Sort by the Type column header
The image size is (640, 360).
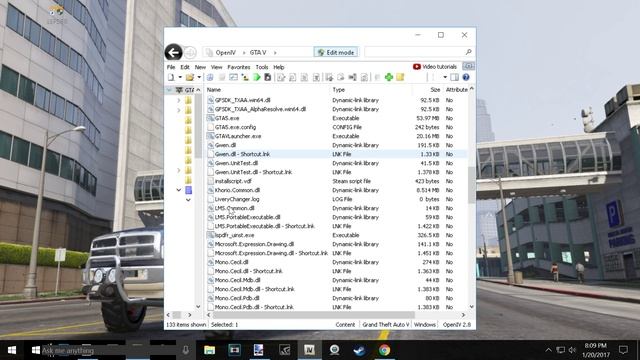pos(338,89)
